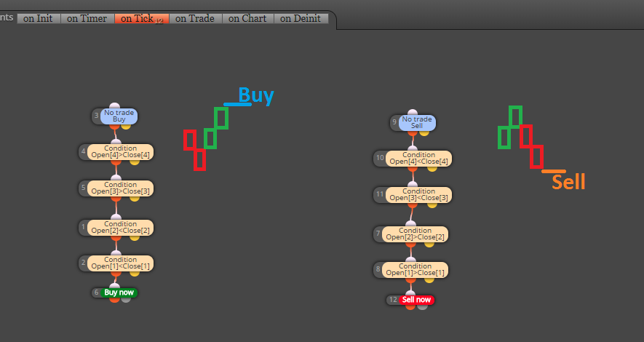This screenshot has height=342, width=644.
Task: Click orange output dot of Buy now block
Action: [x=114, y=300]
